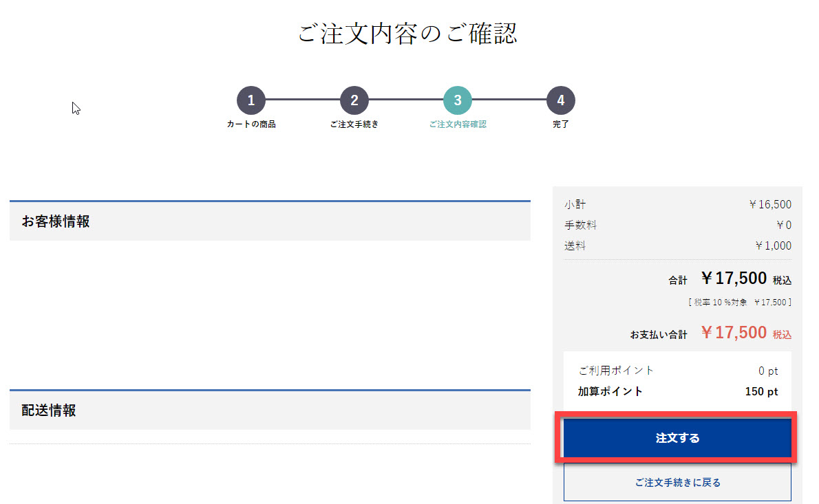Click the 合計 total ￥17,500 in black

pos(734,278)
